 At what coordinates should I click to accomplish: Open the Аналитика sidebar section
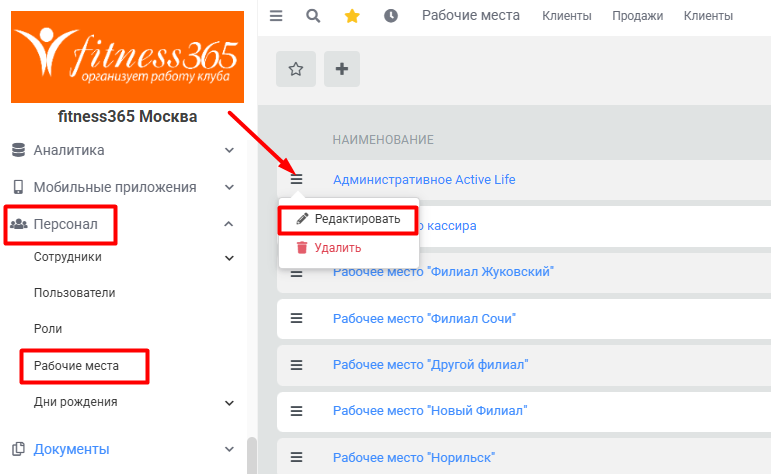tap(69, 150)
